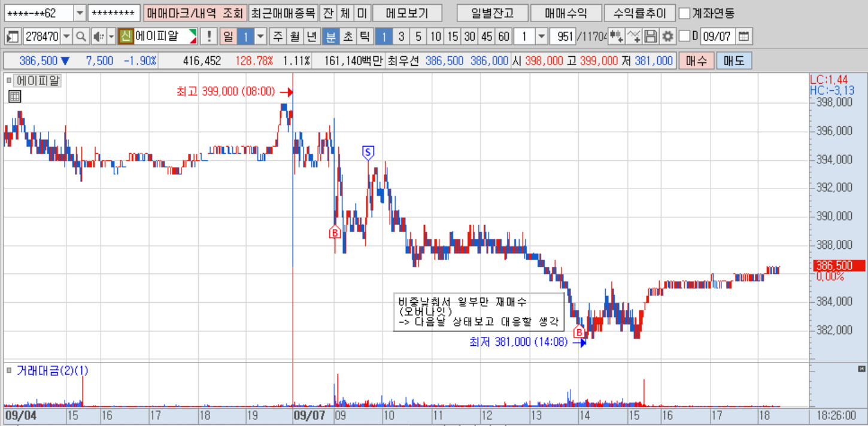Select the 1-minute interval button
The image size is (868, 426).
point(384,36)
